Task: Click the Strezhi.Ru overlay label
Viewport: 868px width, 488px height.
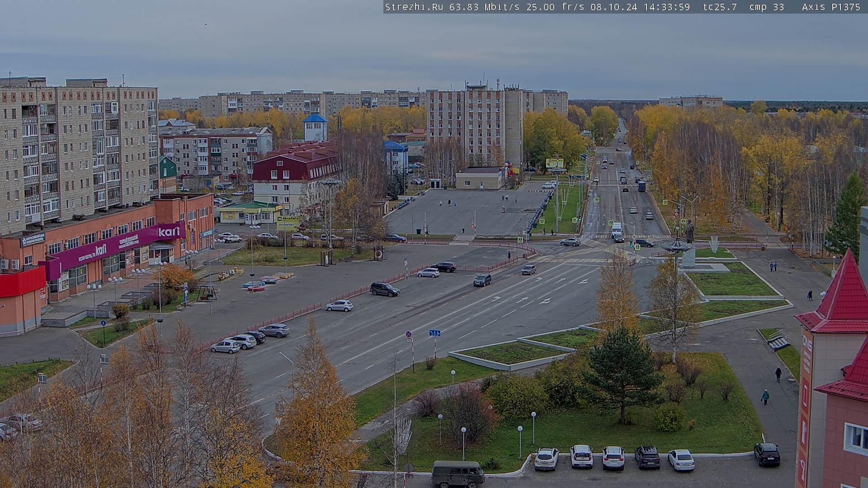Action: (414, 7)
